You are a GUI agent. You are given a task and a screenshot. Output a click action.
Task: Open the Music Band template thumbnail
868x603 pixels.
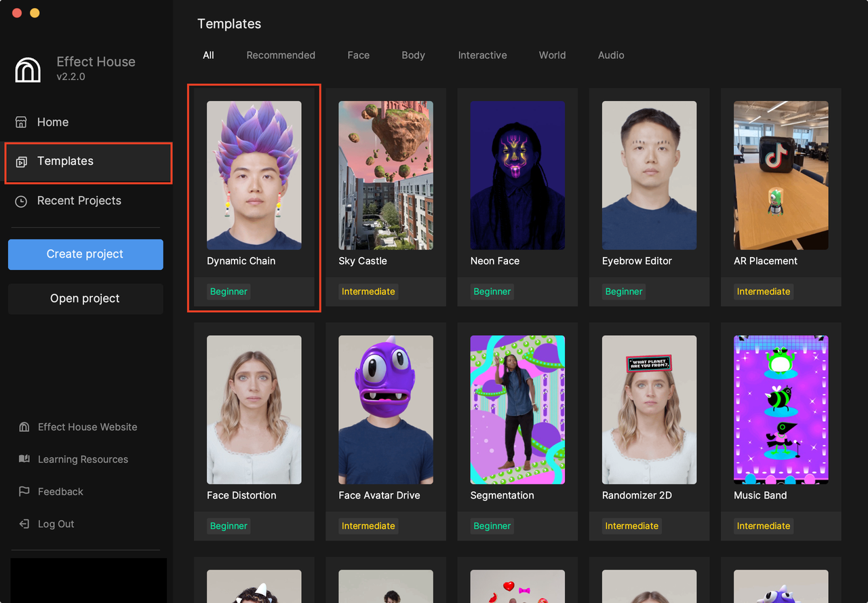click(781, 410)
